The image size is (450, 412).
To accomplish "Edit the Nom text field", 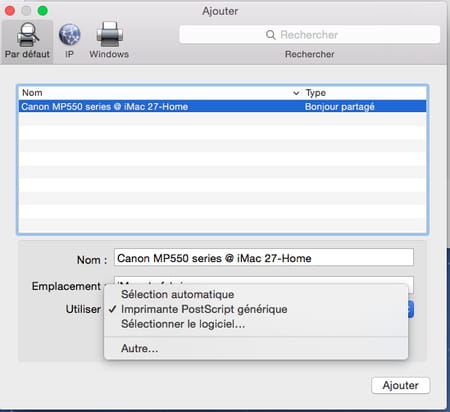I will [264, 257].
